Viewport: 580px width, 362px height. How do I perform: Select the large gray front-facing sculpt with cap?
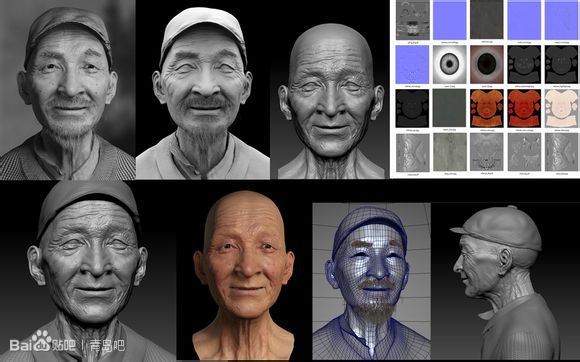pos(88,271)
